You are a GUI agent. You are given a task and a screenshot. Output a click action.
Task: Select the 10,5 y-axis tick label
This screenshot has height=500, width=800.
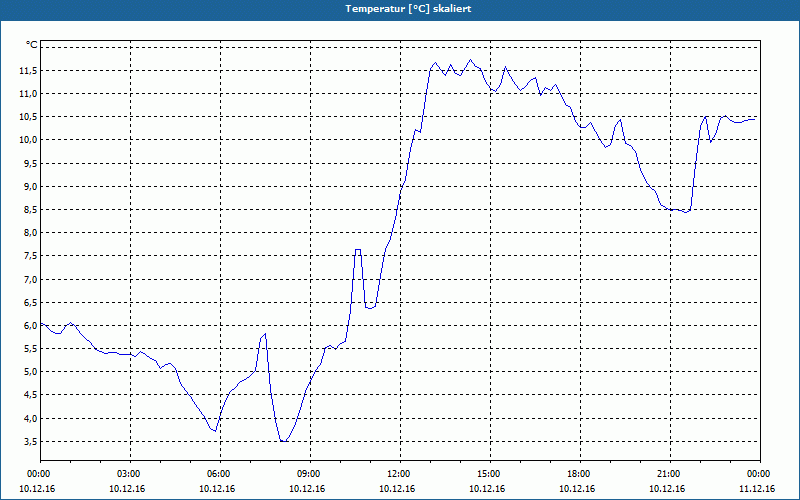[x=28, y=117]
